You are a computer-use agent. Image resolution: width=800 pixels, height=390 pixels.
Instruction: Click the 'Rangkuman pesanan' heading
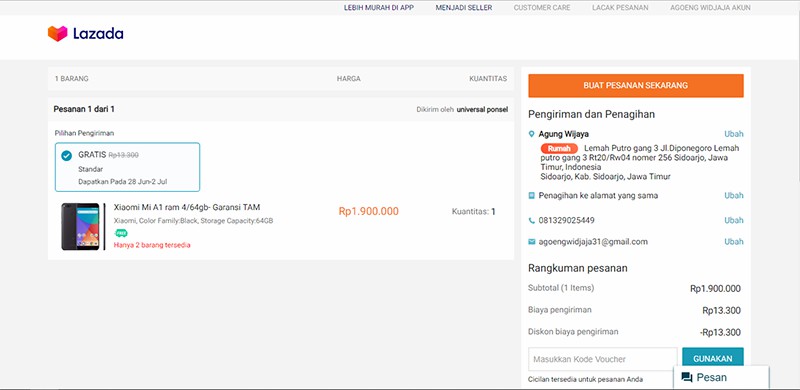(578, 268)
